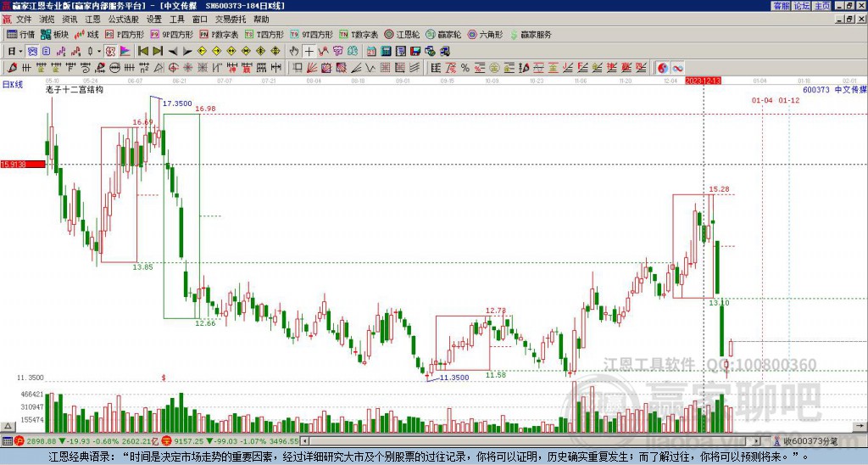The width and height of the screenshot is (868, 465).
Task: Toggle the blue infinity symbol icon
Action: (677, 68)
